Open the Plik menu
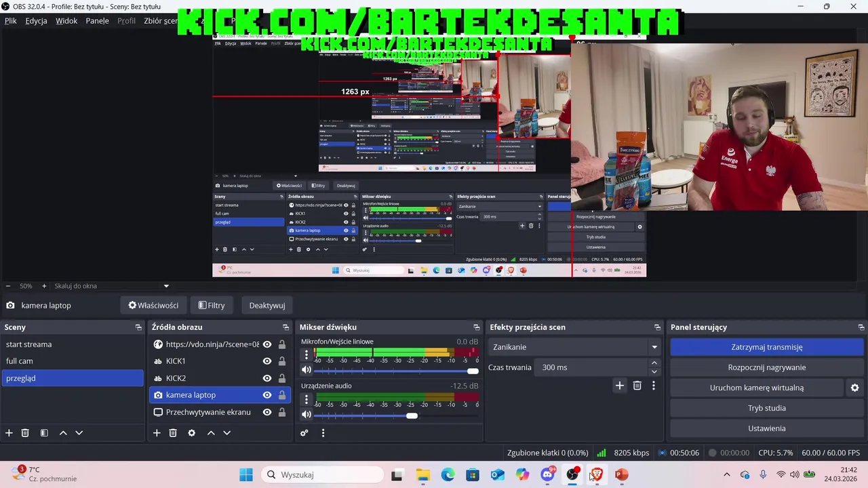Image resolution: width=868 pixels, height=488 pixels. coord(11,21)
